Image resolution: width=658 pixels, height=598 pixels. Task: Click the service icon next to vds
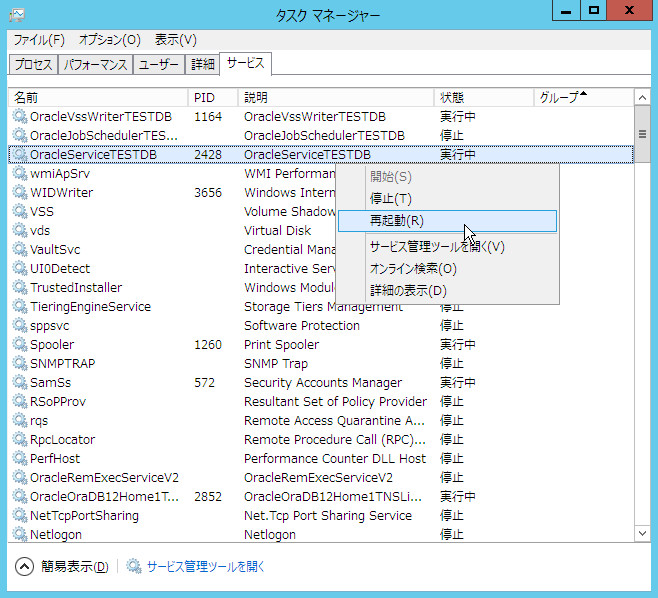click(x=20, y=230)
